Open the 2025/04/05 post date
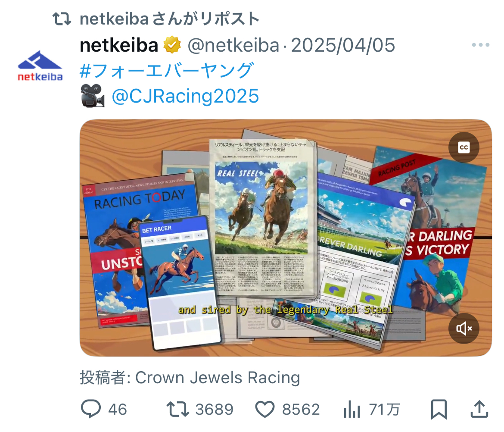Screen dimensions: 504x432 (x=343, y=45)
